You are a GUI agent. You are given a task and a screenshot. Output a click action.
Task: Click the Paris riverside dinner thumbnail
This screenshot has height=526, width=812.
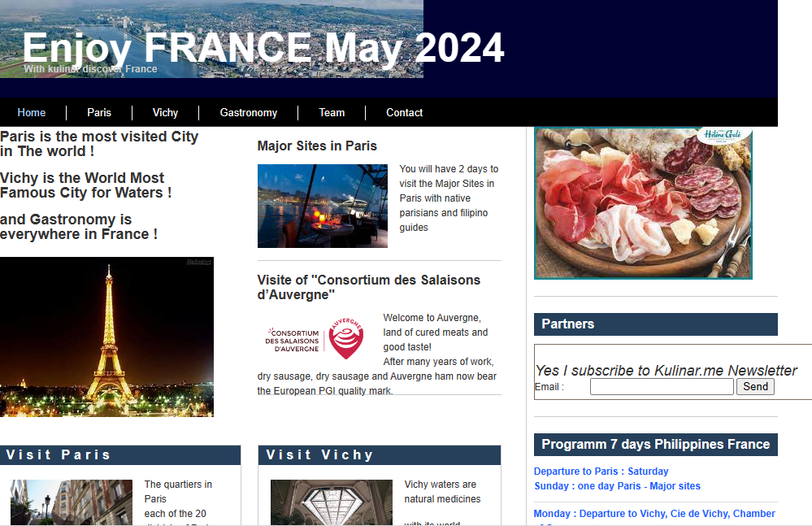[323, 206]
